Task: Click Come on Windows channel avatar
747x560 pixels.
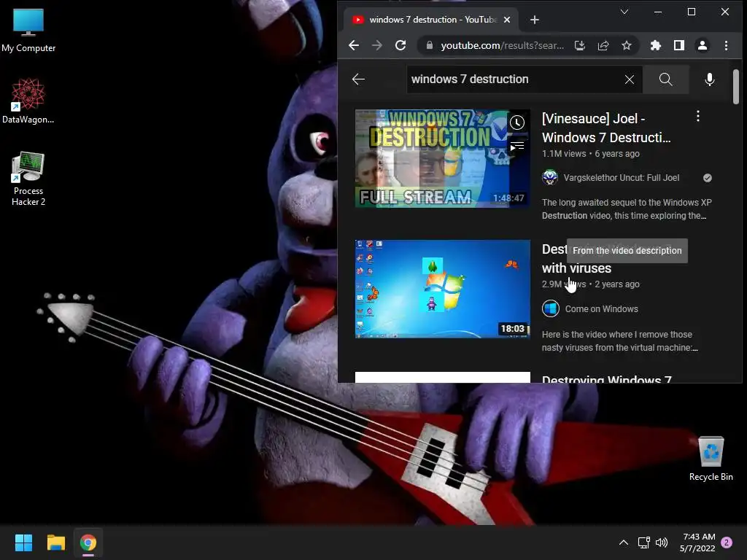Action: click(x=550, y=308)
